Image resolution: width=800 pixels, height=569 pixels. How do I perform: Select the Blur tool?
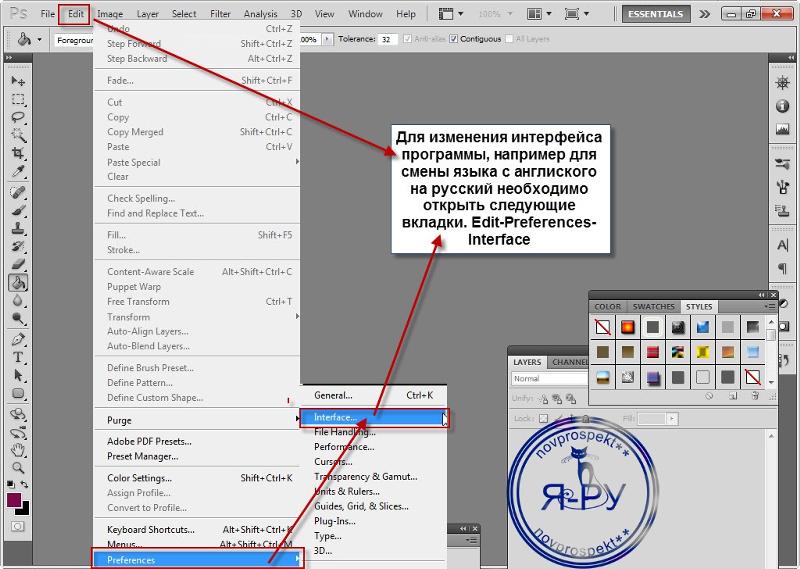18,301
